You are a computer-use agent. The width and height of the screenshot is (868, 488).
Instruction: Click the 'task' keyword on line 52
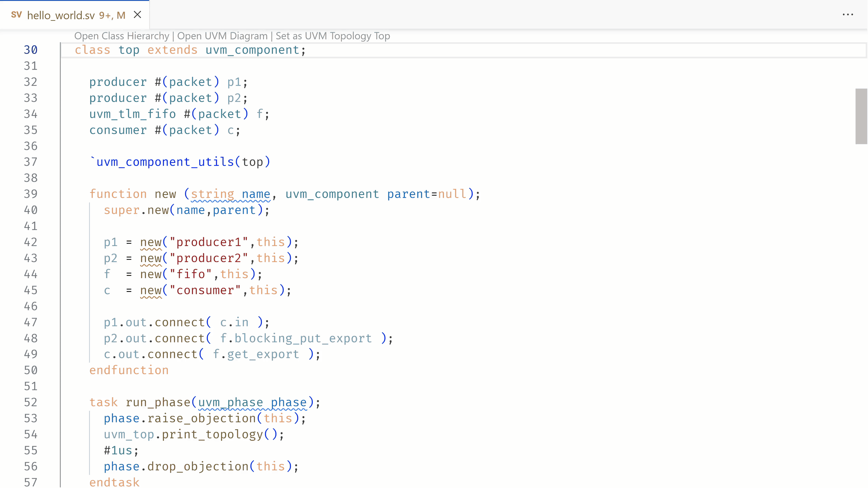tap(104, 403)
